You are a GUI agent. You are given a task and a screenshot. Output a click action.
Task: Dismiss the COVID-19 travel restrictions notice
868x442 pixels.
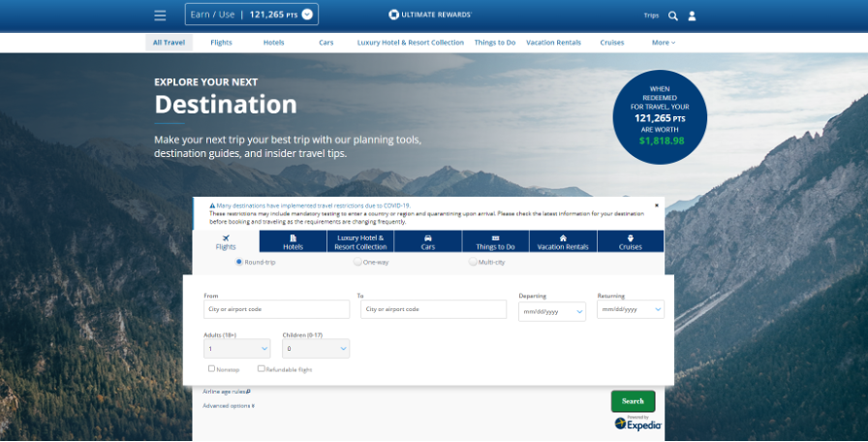click(x=656, y=205)
